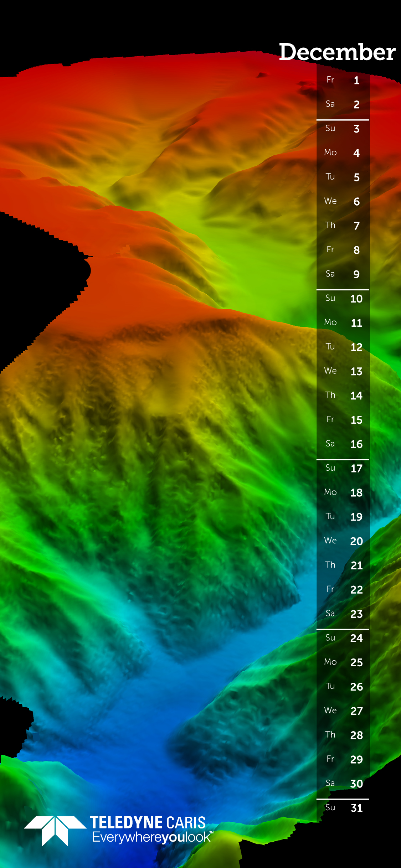Choose date 28 on the calendar

tap(343, 735)
